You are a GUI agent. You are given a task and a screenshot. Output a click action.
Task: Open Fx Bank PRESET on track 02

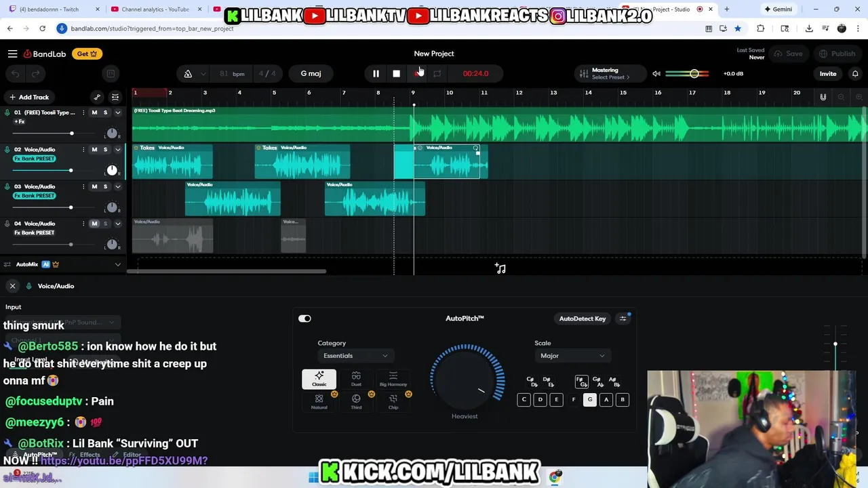35,159
